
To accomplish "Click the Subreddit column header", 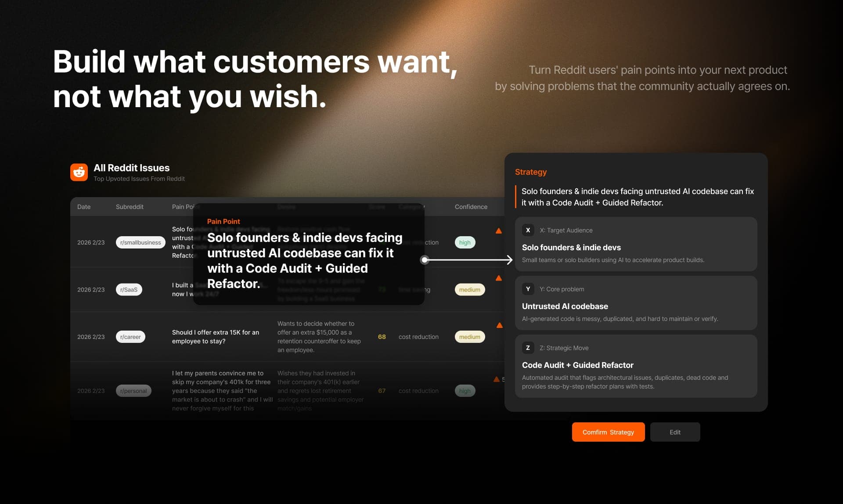I will point(130,207).
